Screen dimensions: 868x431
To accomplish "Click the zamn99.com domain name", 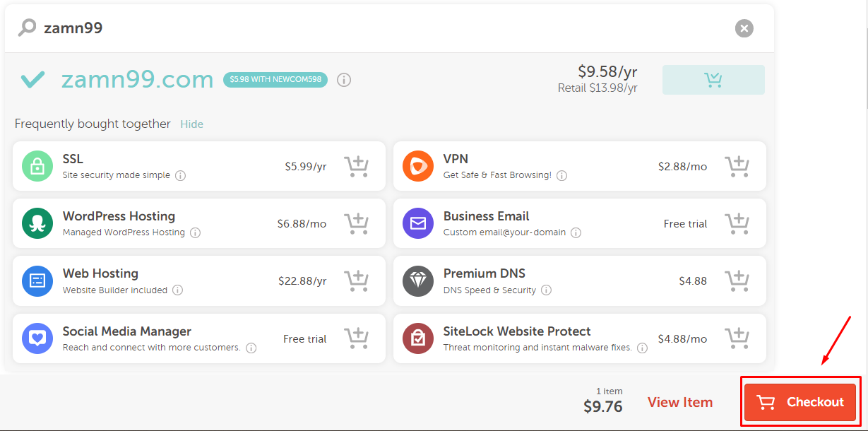I will pos(138,80).
